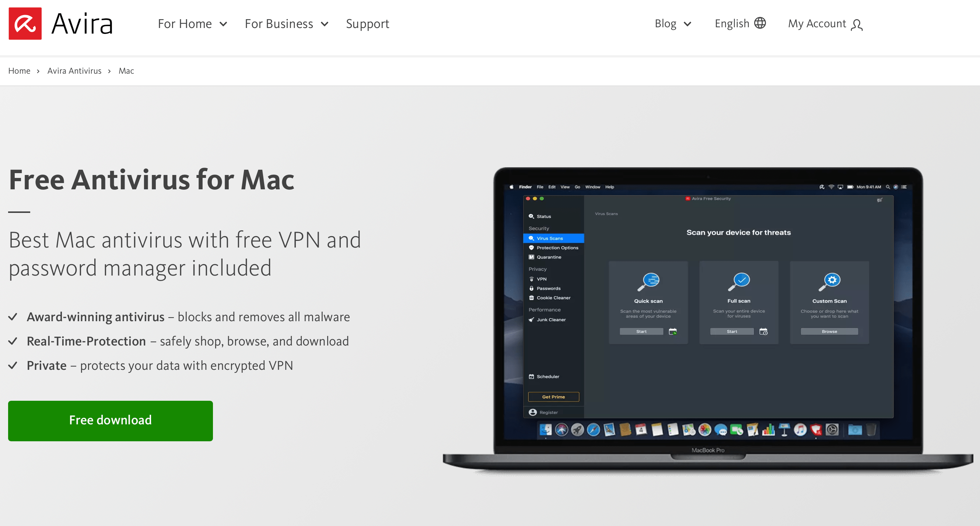980x526 pixels.
Task: Expand the For Home dropdown menu
Action: pyautogui.click(x=192, y=23)
